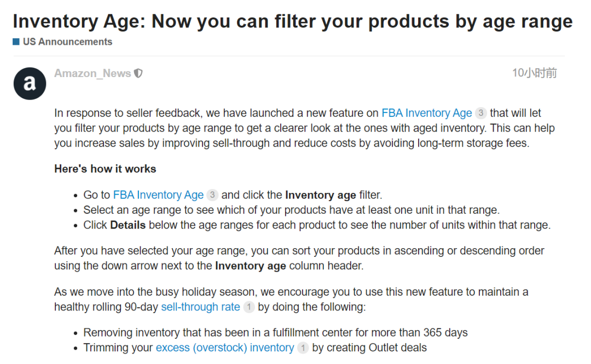Open the sell-through rate link

[200, 307]
